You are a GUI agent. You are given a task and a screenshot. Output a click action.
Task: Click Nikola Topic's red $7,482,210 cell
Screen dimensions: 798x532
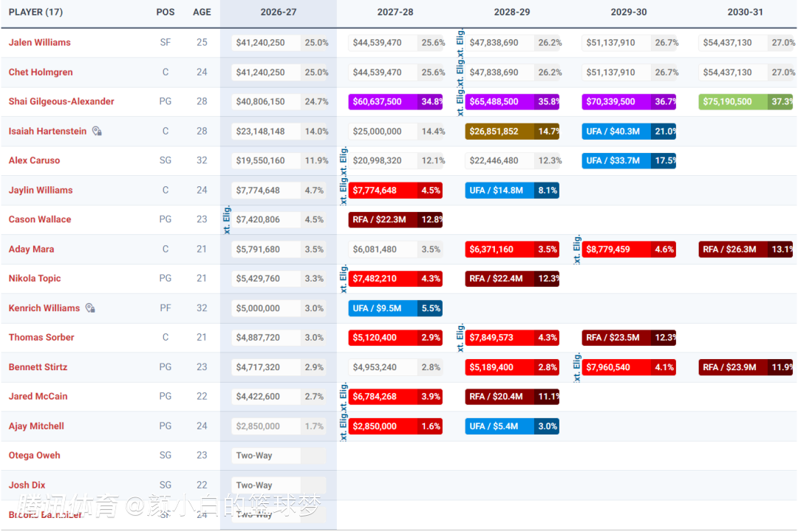point(395,279)
